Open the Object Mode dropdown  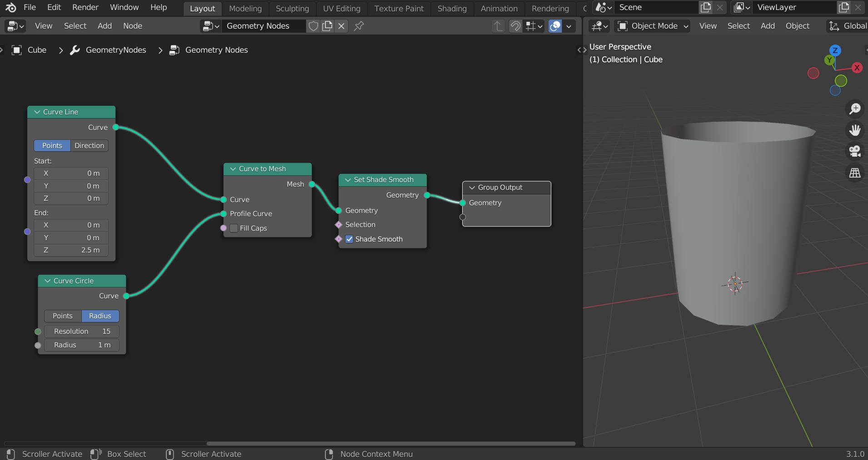[652, 26]
